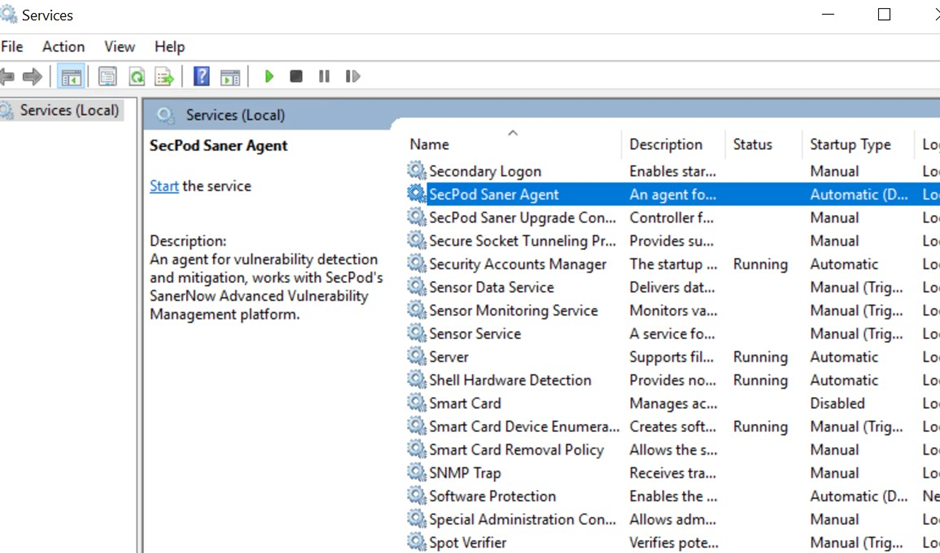This screenshot has width=940, height=553.
Task: Click the green Start Service icon
Action: (x=269, y=76)
